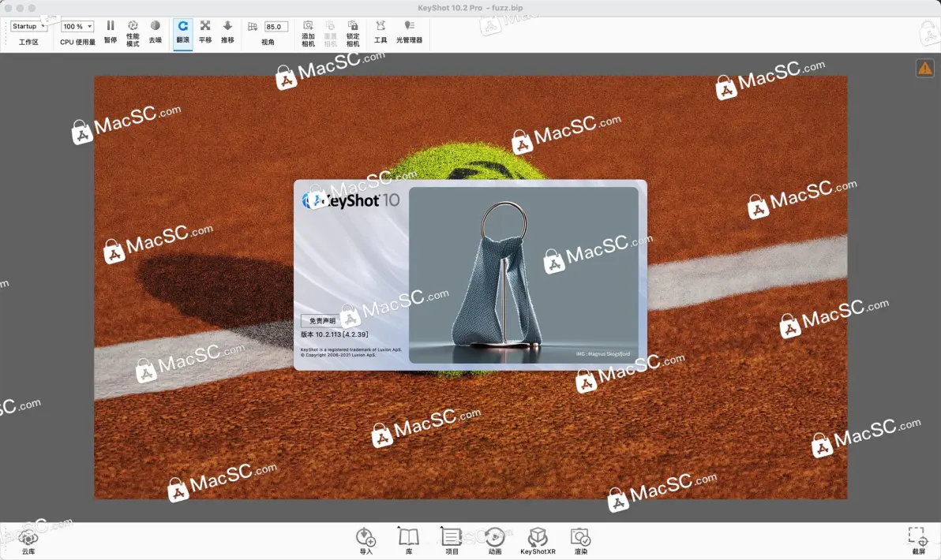Pause rendering with the 暂停 button
Image resolution: width=941 pixels, height=560 pixels.
pos(111,32)
